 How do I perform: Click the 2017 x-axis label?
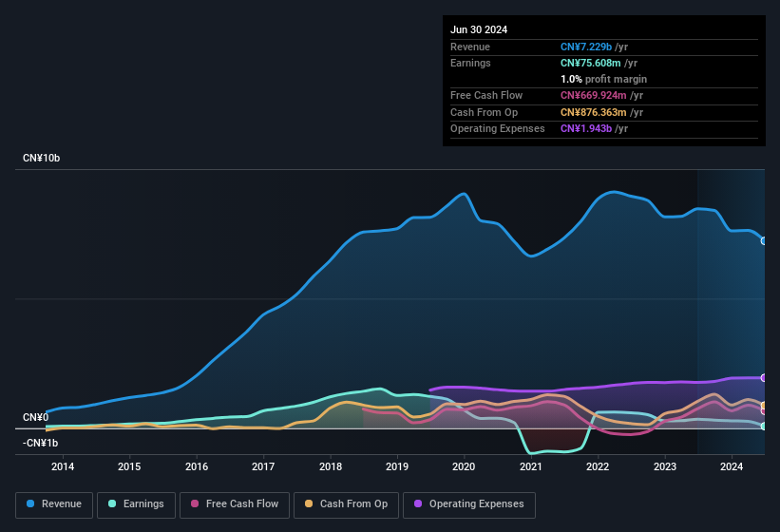tap(263, 466)
